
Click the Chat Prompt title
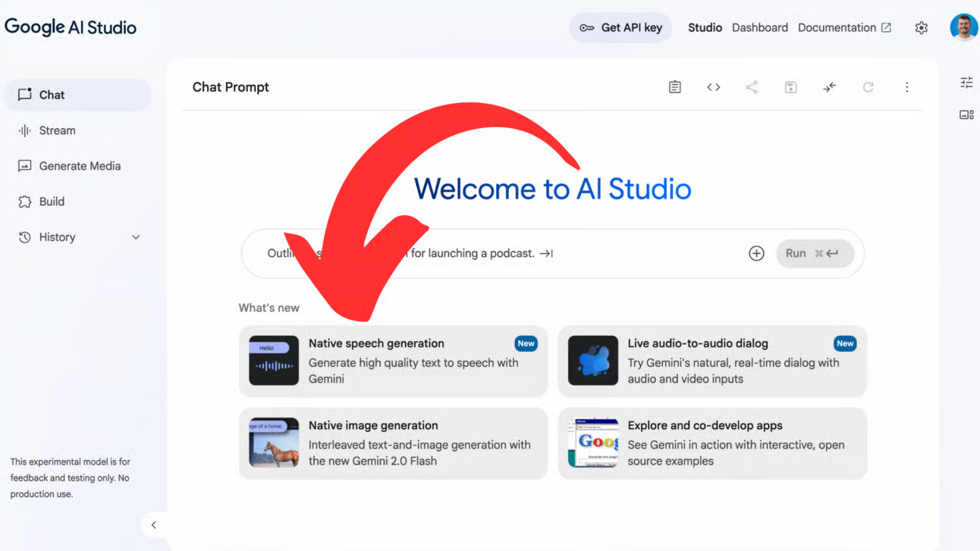pyautogui.click(x=231, y=87)
